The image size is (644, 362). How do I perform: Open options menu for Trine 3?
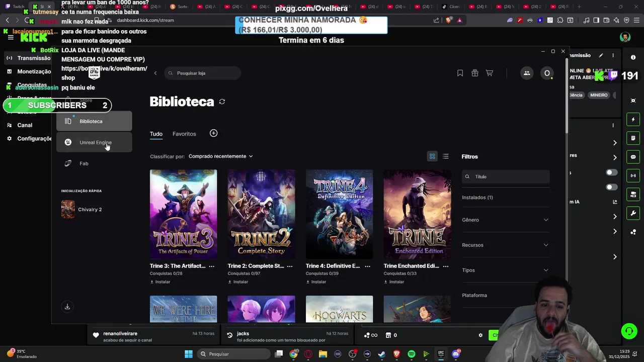click(x=211, y=266)
